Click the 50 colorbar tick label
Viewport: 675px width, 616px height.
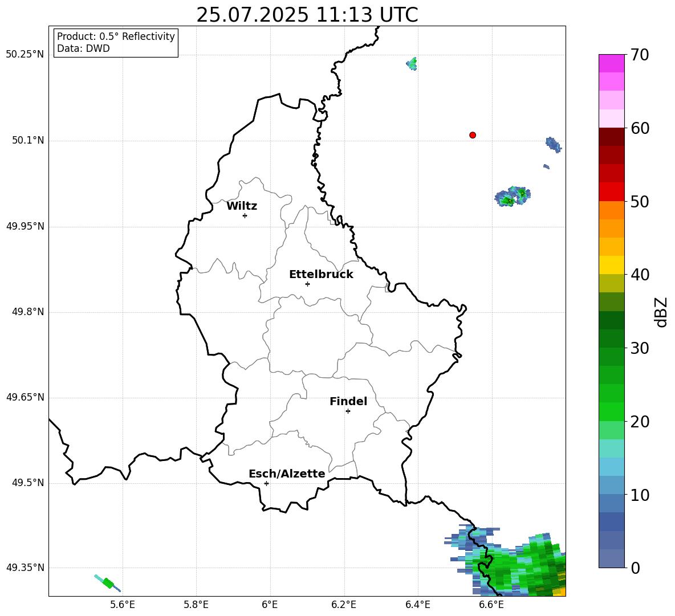[x=640, y=201]
